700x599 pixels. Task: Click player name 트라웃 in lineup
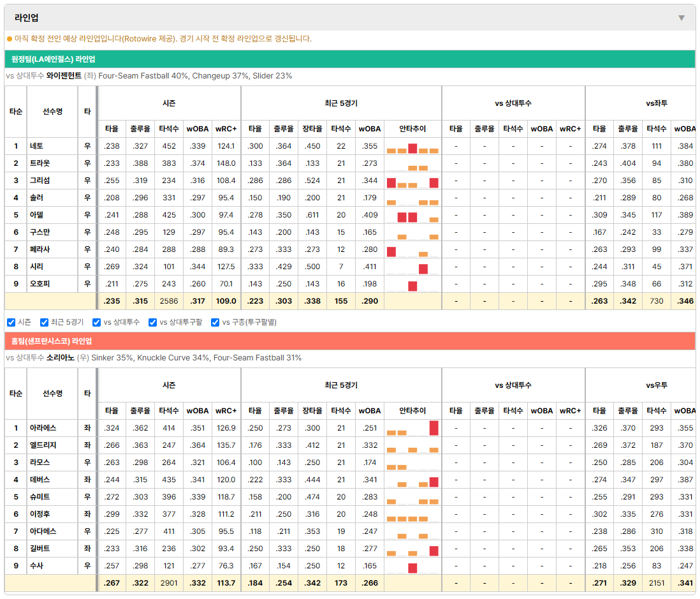pyautogui.click(x=40, y=163)
